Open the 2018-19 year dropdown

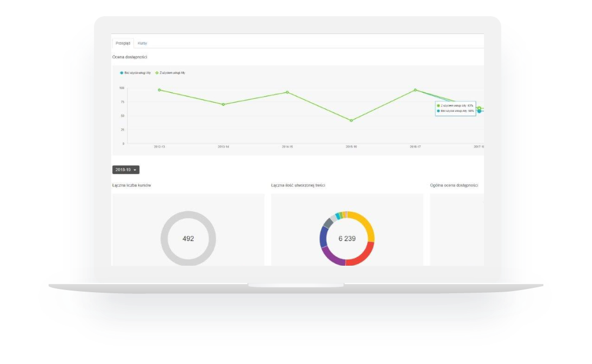(x=126, y=170)
